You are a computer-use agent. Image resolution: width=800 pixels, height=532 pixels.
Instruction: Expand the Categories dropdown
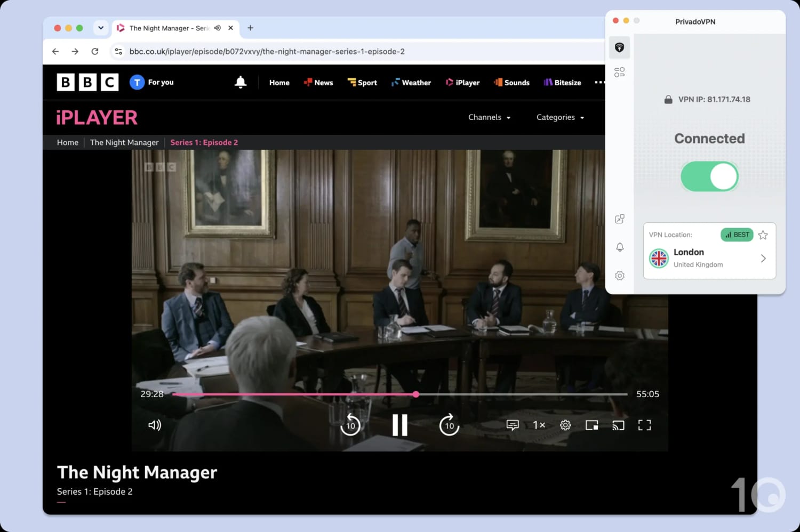tap(560, 117)
